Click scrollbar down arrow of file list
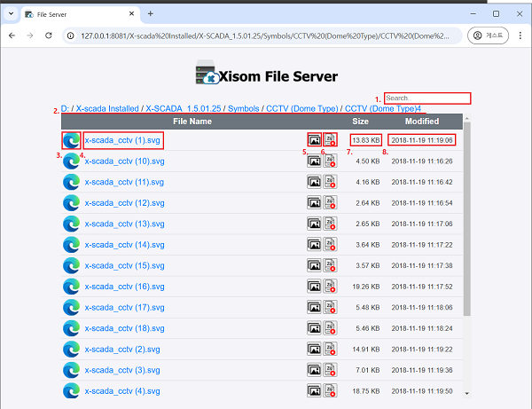Viewport: 532px width, 409px height. tap(467, 393)
